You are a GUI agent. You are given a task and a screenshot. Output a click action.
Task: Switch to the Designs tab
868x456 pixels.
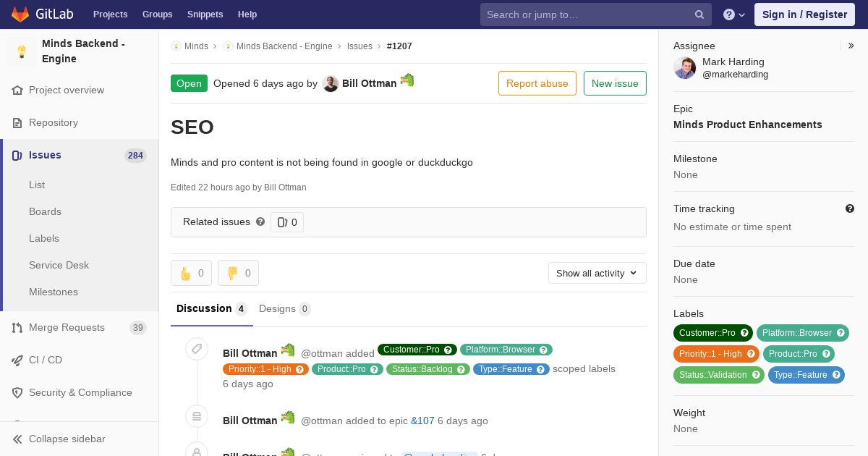(x=285, y=309)
